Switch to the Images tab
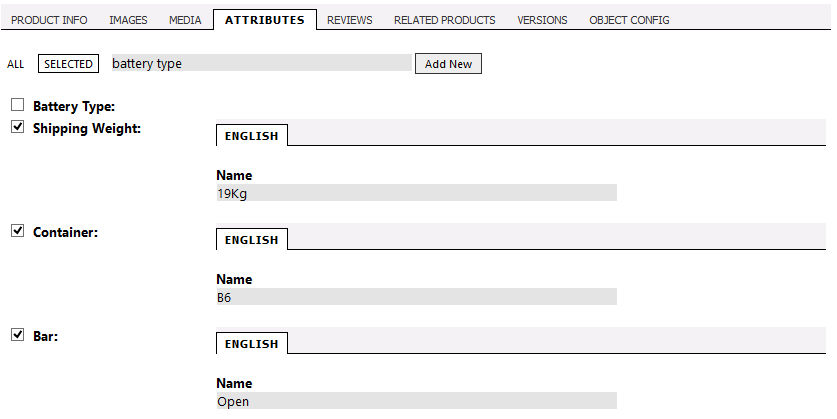The height and width of the screenshot is (419, 837). (x=128, y=20)
